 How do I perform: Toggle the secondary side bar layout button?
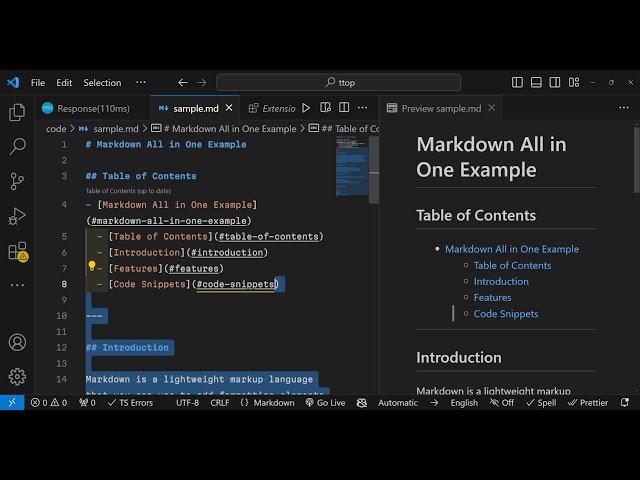click(556, 82)
